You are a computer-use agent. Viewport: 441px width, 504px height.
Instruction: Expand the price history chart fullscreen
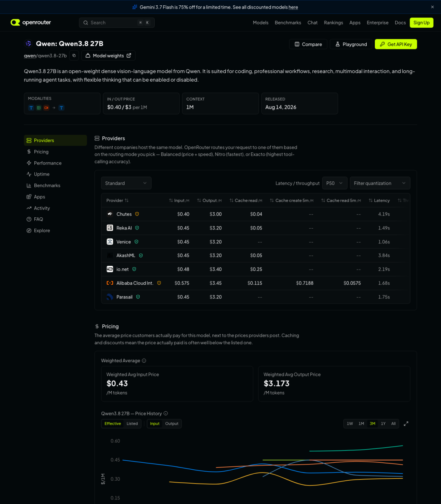coord(406,424)
